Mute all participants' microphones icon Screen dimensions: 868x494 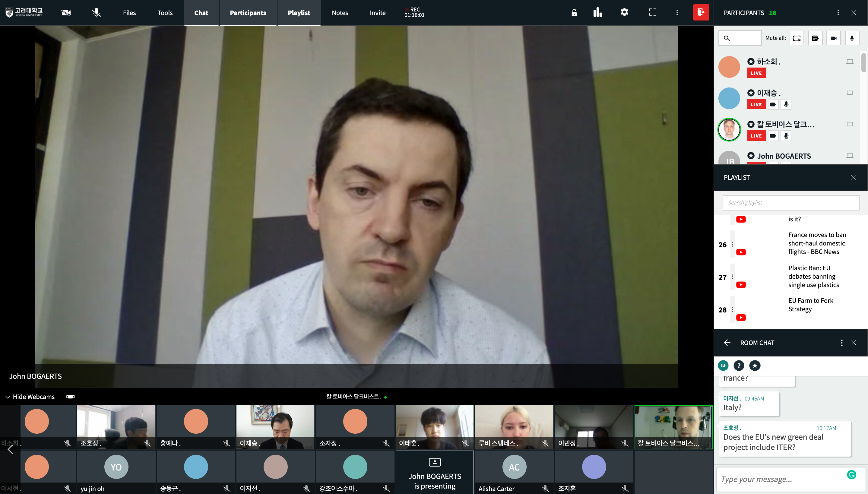tap(852, 38)
